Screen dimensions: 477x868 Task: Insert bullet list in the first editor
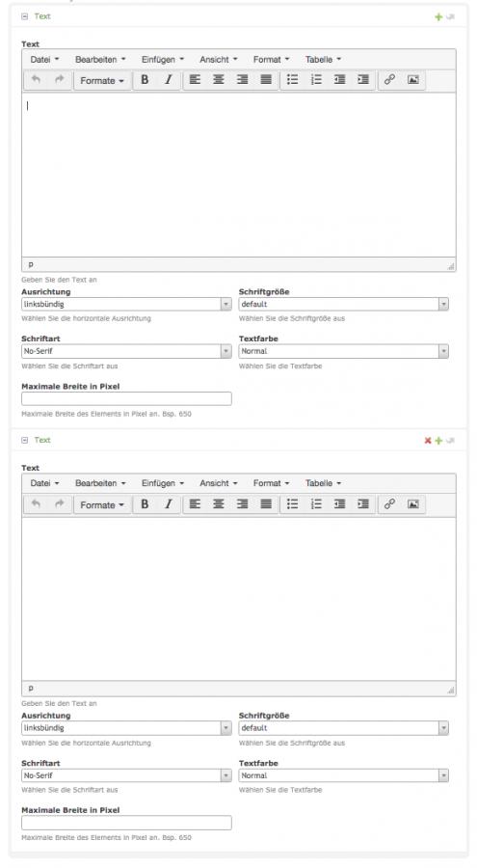[292, 80]
